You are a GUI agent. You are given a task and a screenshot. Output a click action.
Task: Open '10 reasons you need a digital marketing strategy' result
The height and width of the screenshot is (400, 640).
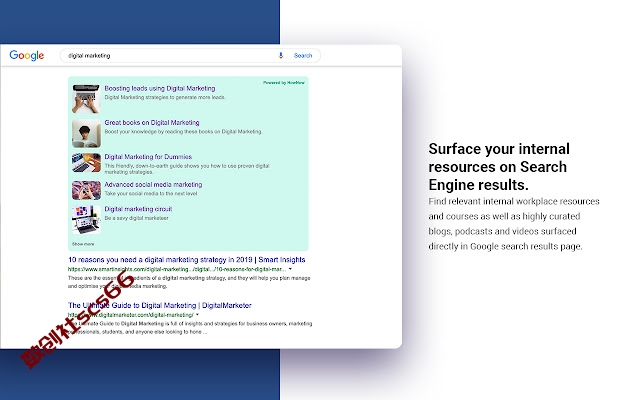point(187,260)
